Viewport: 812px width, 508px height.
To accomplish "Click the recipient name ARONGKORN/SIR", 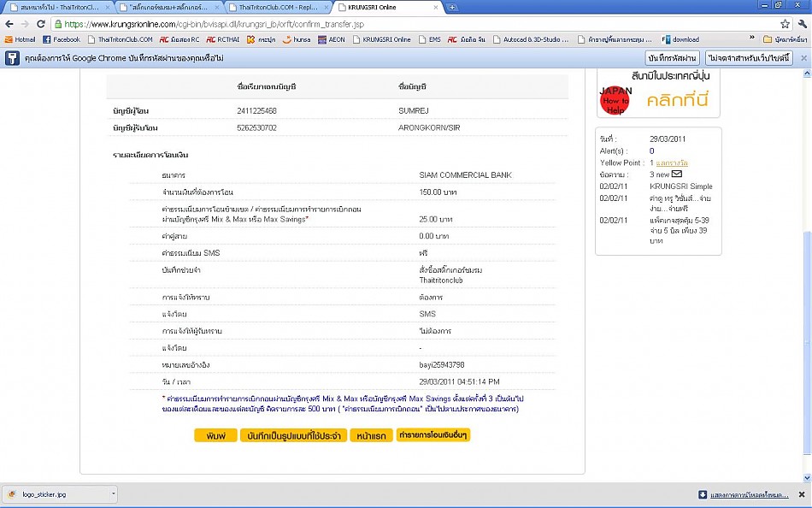I will tap(429, 127).
